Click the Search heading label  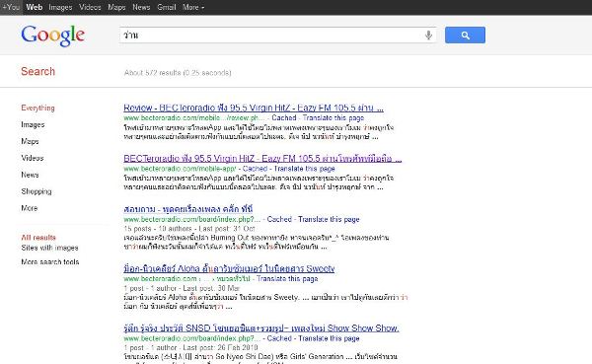pos(37,71)
